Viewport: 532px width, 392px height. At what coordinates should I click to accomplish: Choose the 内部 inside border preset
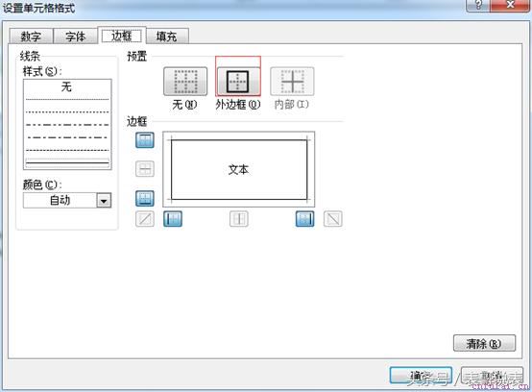pyautogui.click(x=292, y=82)
